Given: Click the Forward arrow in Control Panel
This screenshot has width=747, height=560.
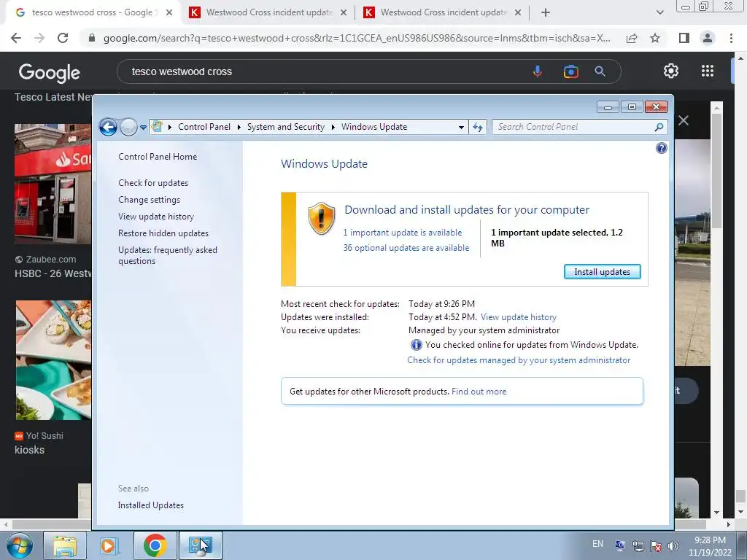Looking at the screenshot, I should coord(128,127).
